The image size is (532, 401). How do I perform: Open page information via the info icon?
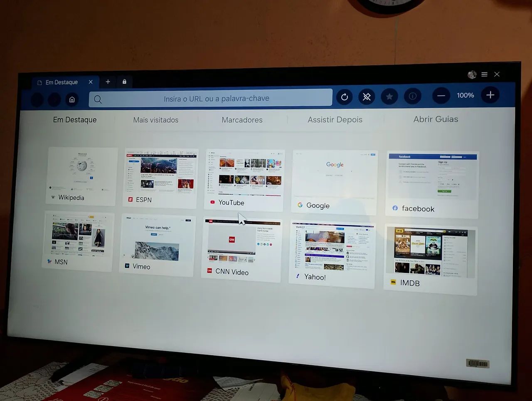(x=413, y=97)
